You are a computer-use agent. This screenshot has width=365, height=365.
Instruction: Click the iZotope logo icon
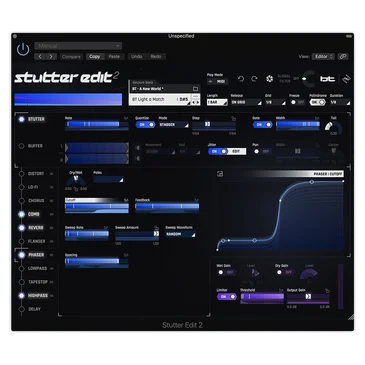[x=346, y=79]
